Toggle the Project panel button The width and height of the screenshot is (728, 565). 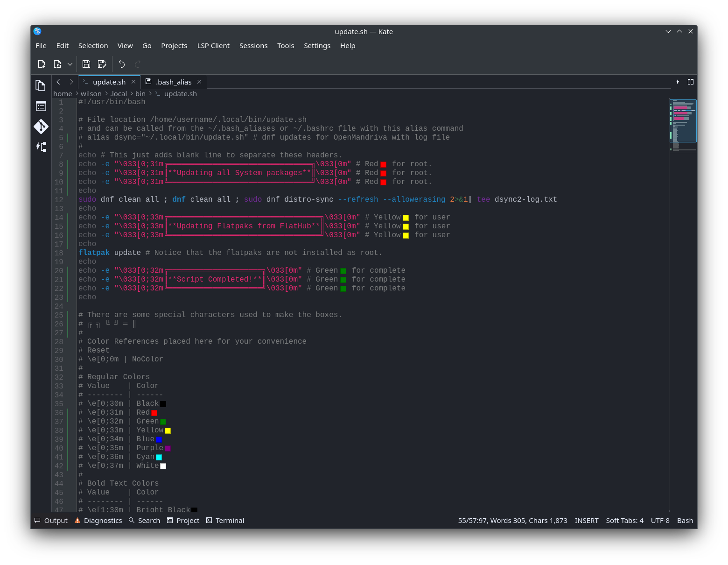click(183, 521)
